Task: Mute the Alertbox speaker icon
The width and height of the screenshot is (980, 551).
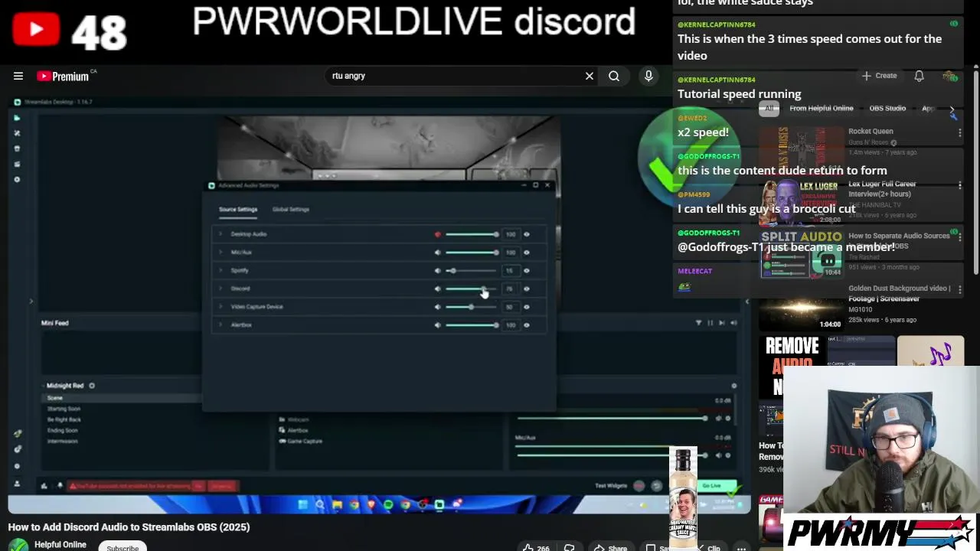Action: point(438,324)
